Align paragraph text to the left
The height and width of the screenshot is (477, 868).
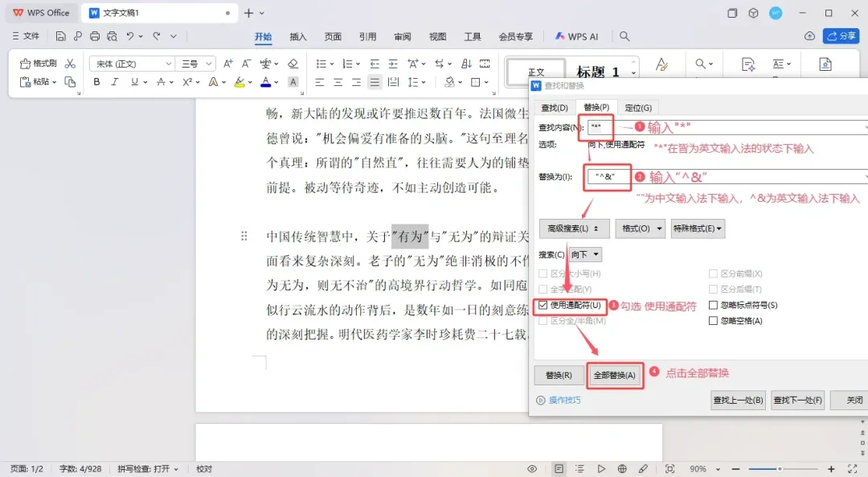pos(319,83)
